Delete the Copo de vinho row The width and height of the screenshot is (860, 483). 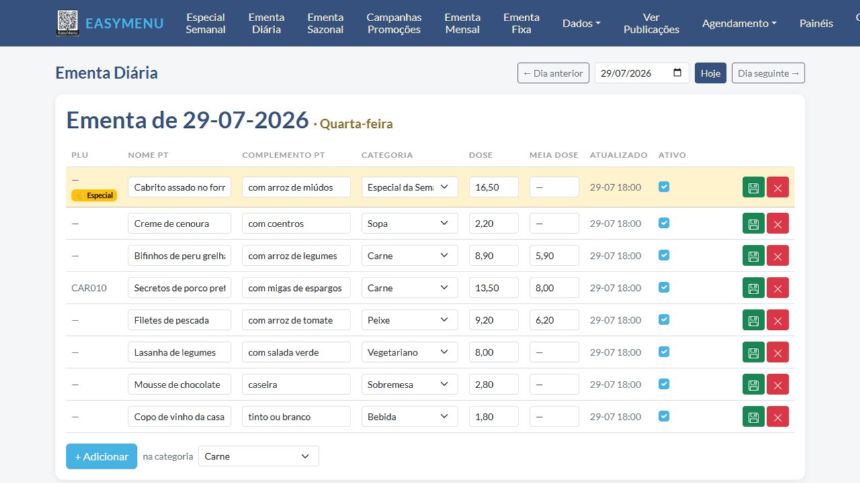(x=777, y=417)
